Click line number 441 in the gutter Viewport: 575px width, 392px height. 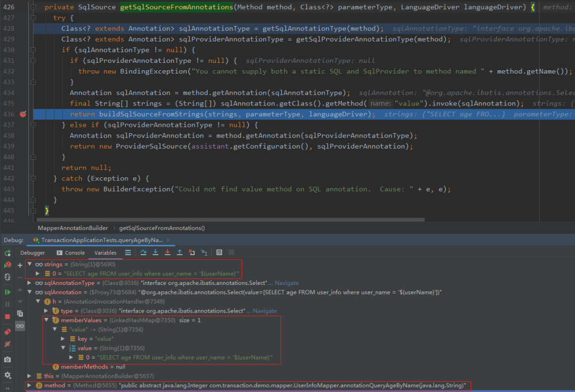click(x=9, y=168)
